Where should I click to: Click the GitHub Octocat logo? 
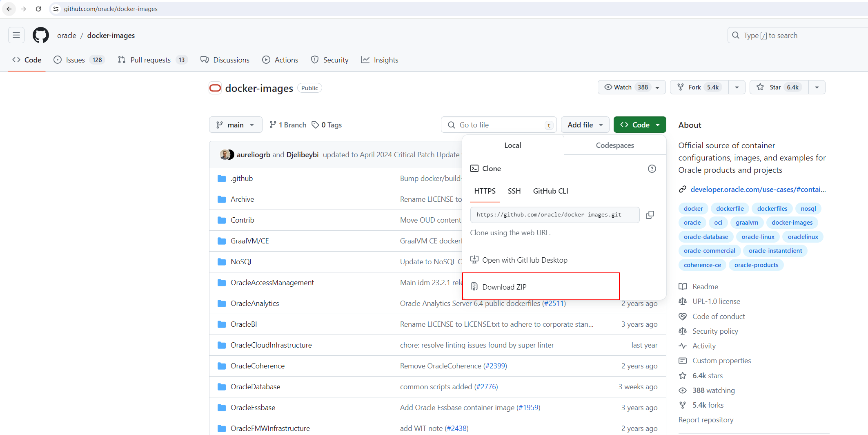click(x=41, y=35)
